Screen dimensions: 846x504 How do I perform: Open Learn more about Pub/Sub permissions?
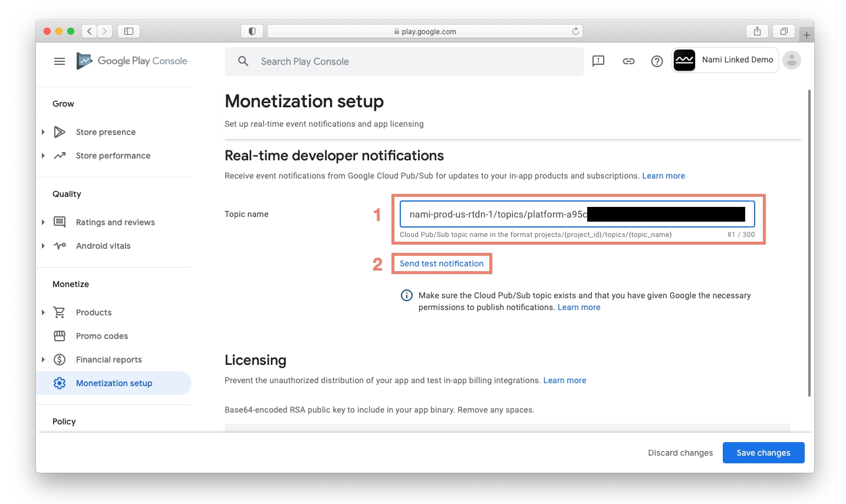(x=579, y=307)
